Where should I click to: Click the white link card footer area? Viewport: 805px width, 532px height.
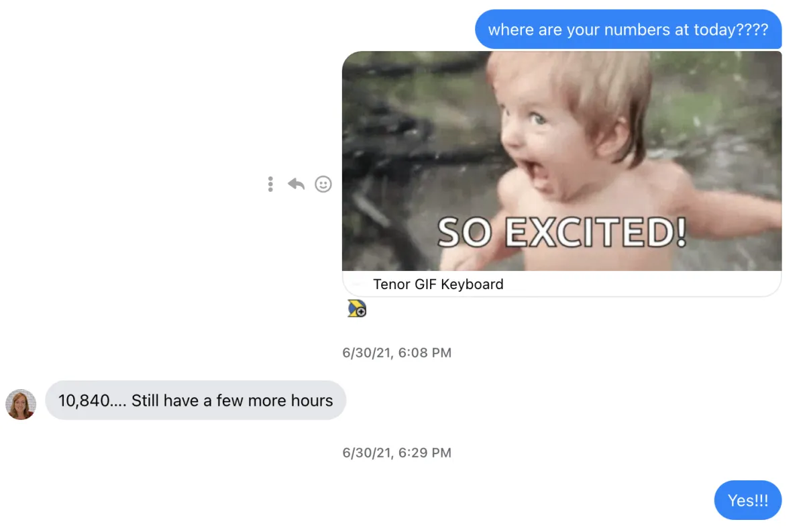click(561, 284)
